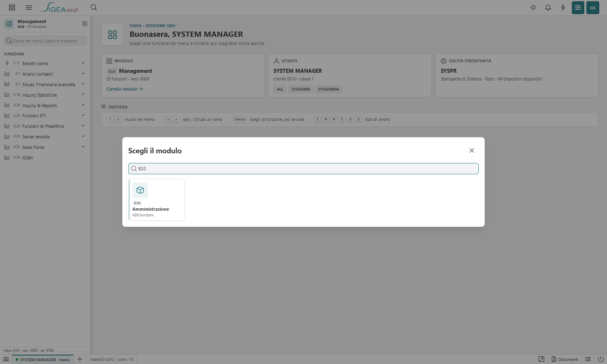Image resolution: width=607 pixels, height=364 pixels.
Task: Open the Documenti button in the status bar
Action: [x=565, y=359]
